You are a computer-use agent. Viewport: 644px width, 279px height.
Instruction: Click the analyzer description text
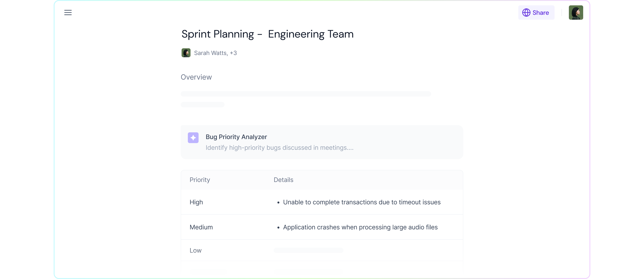279,148
